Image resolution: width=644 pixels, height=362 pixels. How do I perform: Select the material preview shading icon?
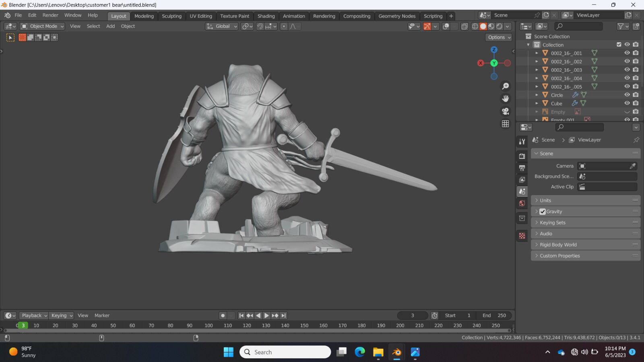coord(491,26)
